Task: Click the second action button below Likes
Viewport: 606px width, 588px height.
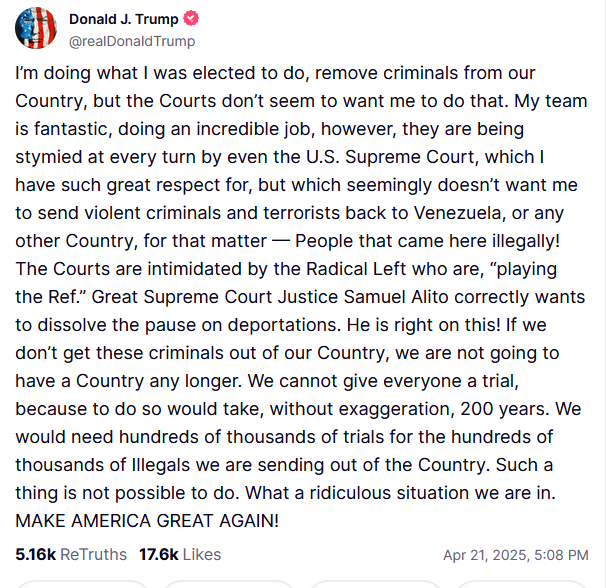Action: tap(229, 584)
